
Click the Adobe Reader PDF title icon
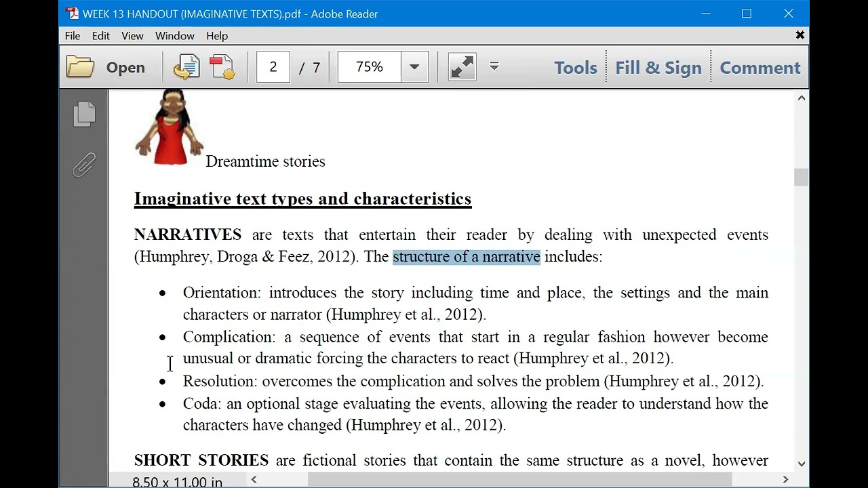click(x=72, y=14)
